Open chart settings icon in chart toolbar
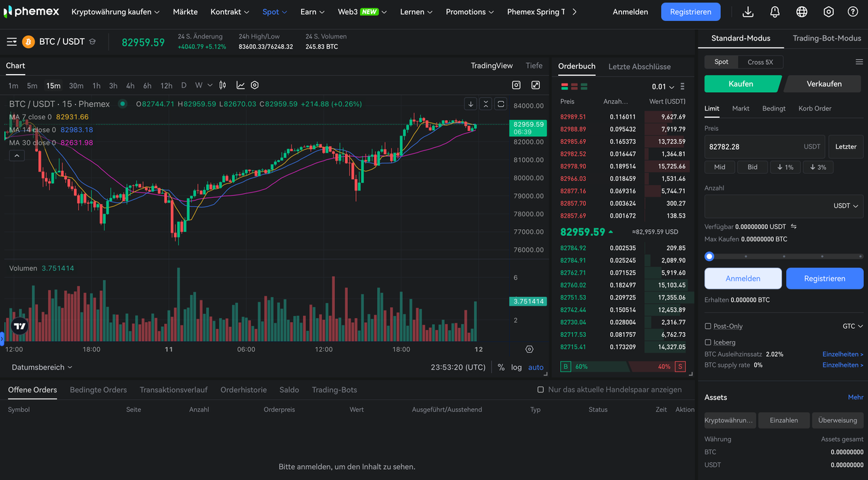Screen dimensions: 868x480 point(255,85)
